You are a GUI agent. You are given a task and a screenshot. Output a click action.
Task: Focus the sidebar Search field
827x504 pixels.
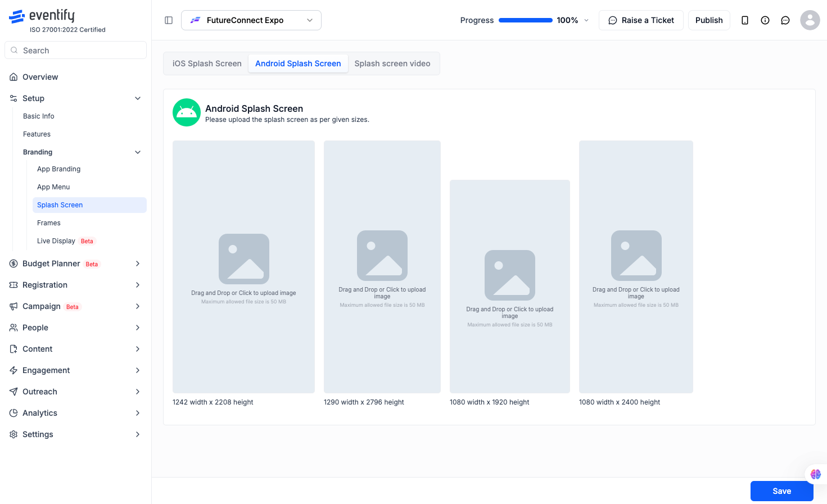pos(76,50)
